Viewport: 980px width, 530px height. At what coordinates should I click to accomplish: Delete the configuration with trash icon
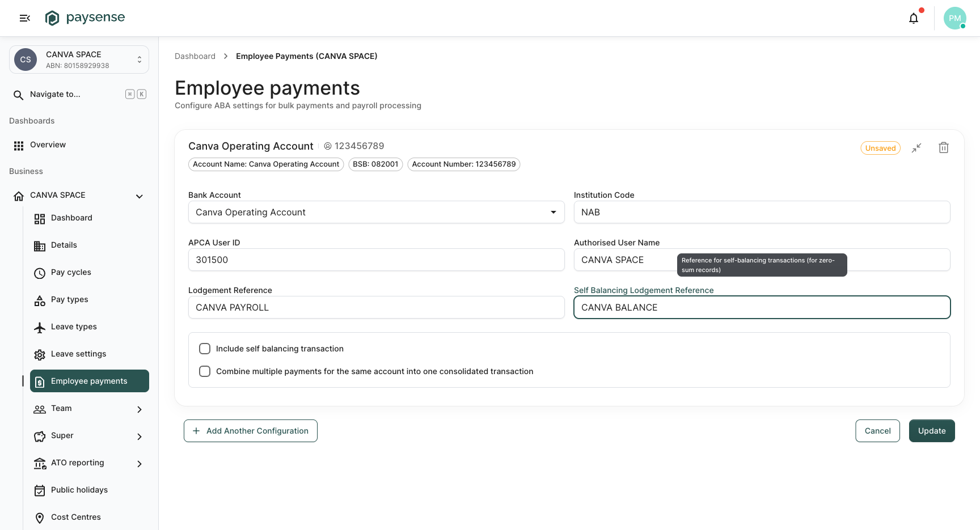click(944, 147)
